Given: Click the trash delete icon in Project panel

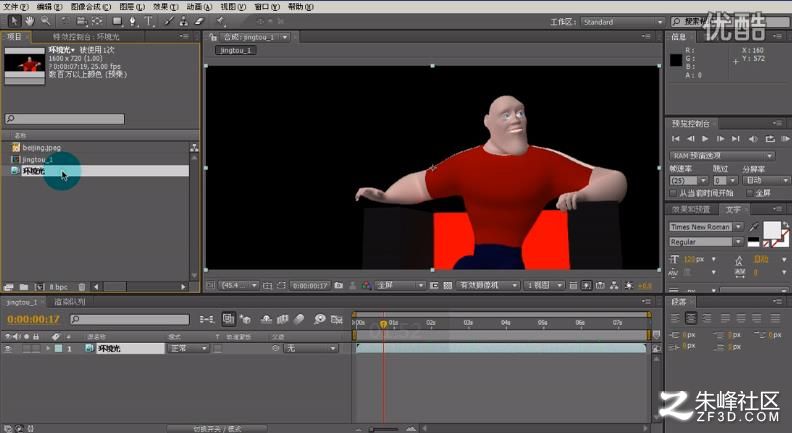Looking at the screenshot, I should (82, 287).
